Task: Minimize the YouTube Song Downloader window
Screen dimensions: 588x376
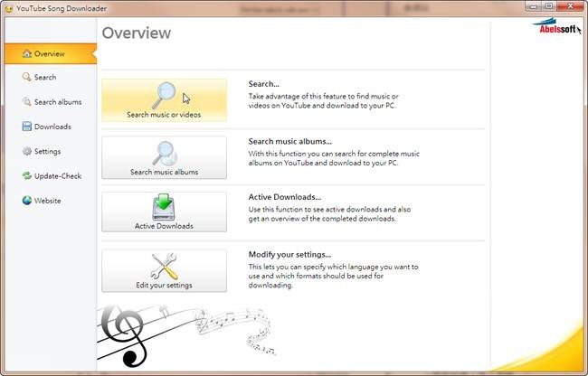Action: (x=533, y=6)
